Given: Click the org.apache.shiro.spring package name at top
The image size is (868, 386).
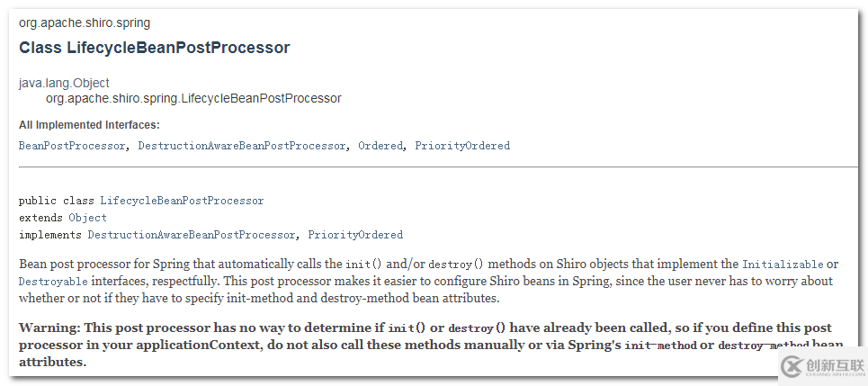Looking at the screenshot, I should [x=85, y=22].
